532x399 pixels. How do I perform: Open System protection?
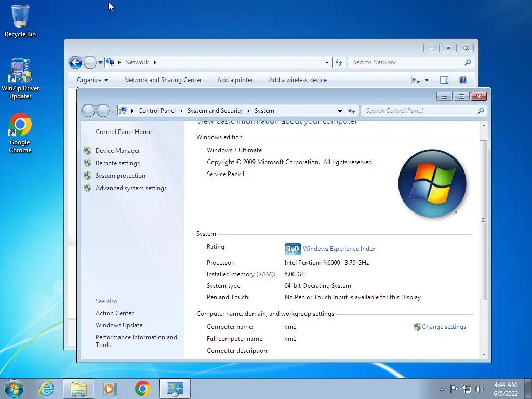point(121,176)
